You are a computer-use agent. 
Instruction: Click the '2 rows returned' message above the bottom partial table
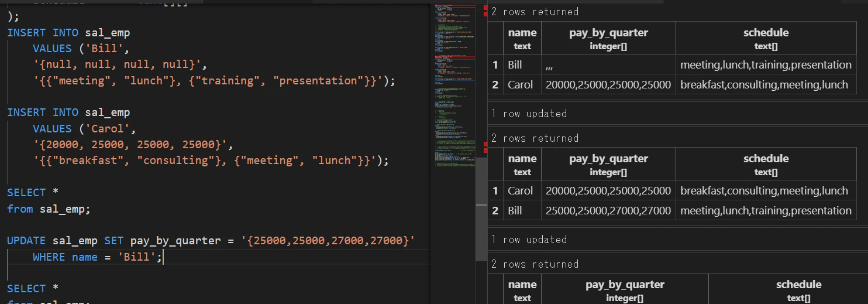(x=535, y=264)
